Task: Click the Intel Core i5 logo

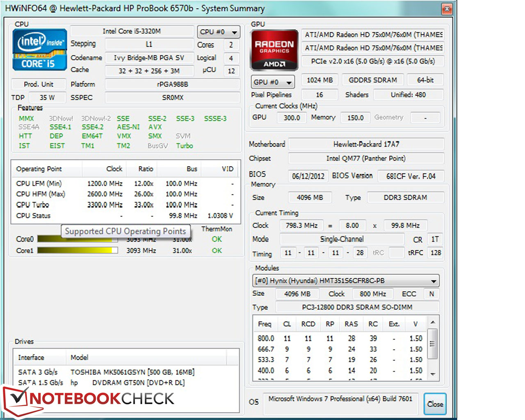Action: 40,50
